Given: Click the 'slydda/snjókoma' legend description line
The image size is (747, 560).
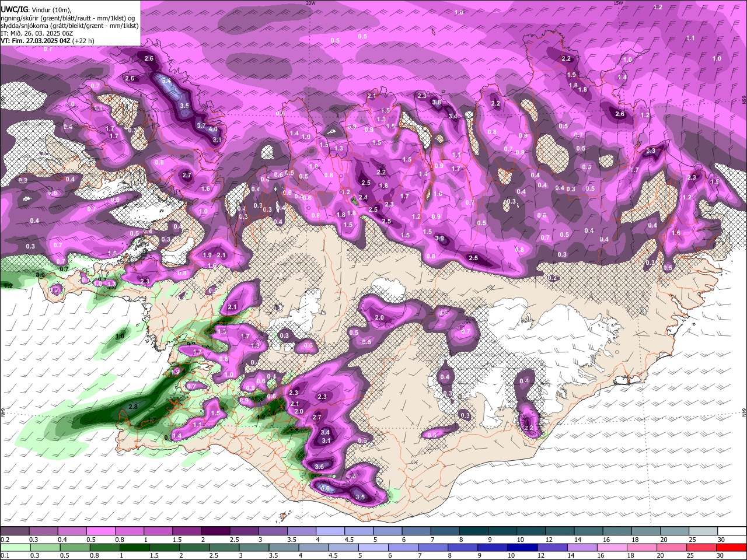Looking at the screenshot, I should (x=69, y=26).
